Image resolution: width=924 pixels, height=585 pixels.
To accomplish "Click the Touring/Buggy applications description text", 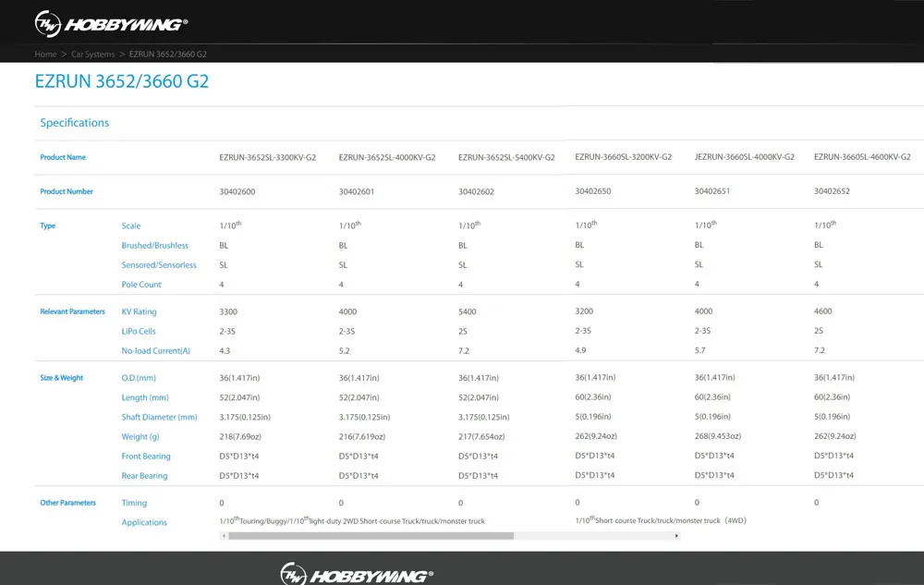I will pyautogui.click(x=352, y=521).
